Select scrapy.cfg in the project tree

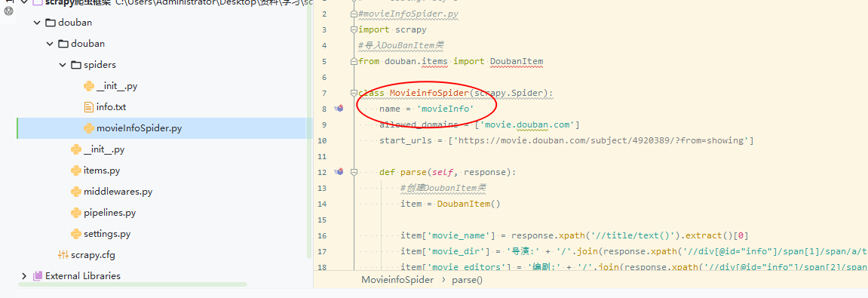click(x=93, y=255)
